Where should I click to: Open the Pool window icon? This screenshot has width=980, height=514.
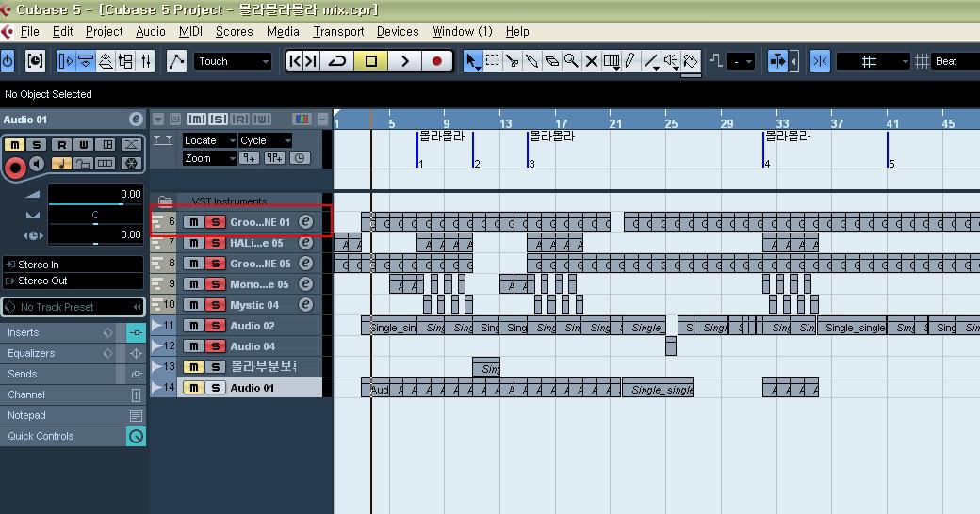pos(125,61)
